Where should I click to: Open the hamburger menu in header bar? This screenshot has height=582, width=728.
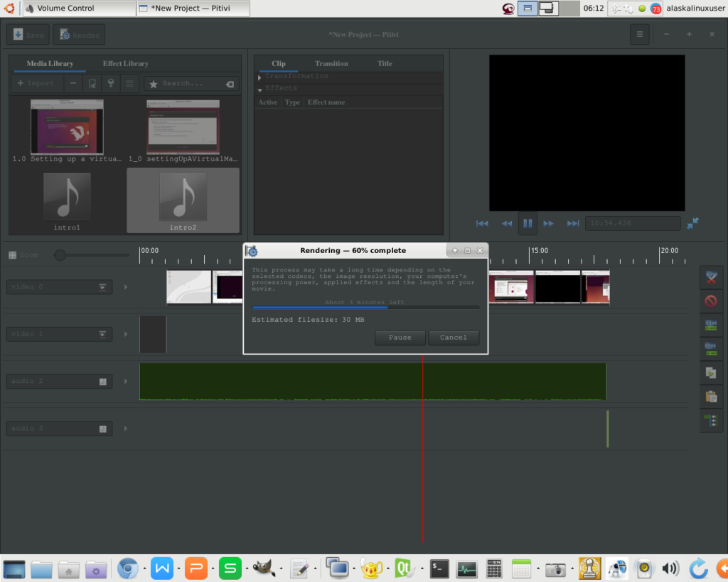click(639, 35)
